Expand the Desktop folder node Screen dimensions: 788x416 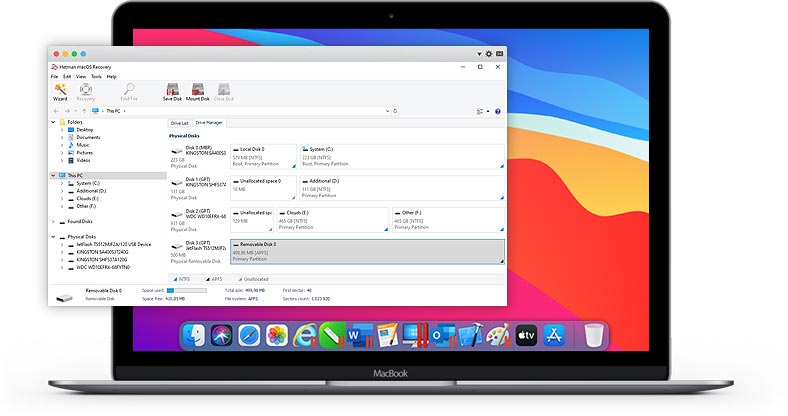[x=62, y=130]
